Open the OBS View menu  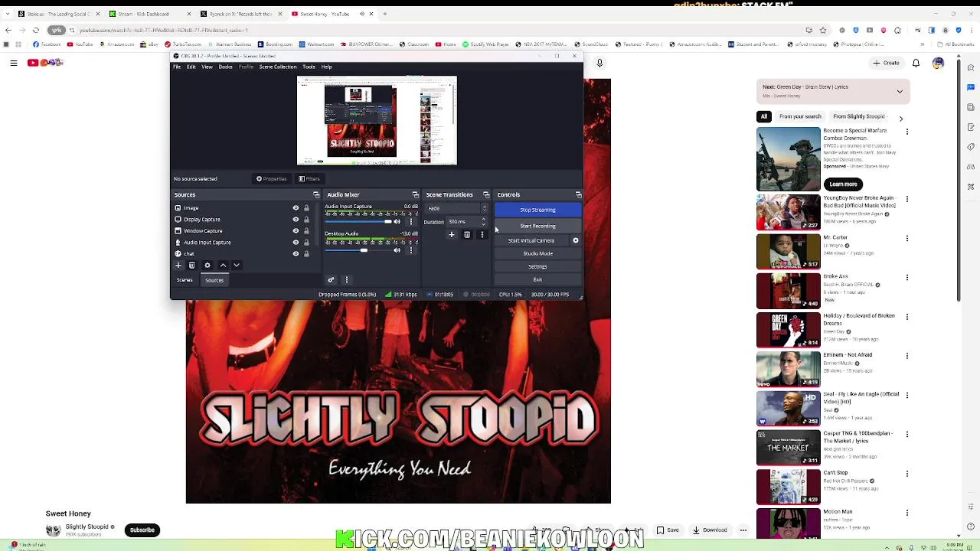point(207,67)
